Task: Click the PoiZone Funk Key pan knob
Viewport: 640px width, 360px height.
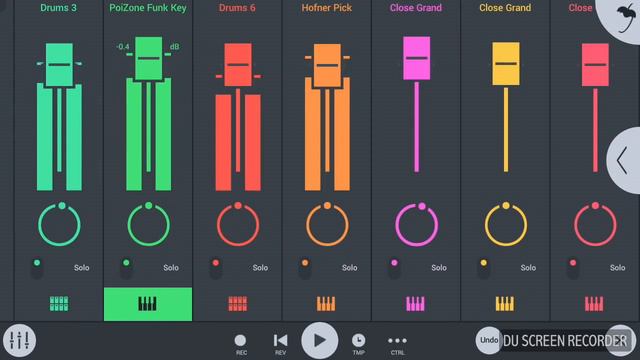Action: pos(149,224)
